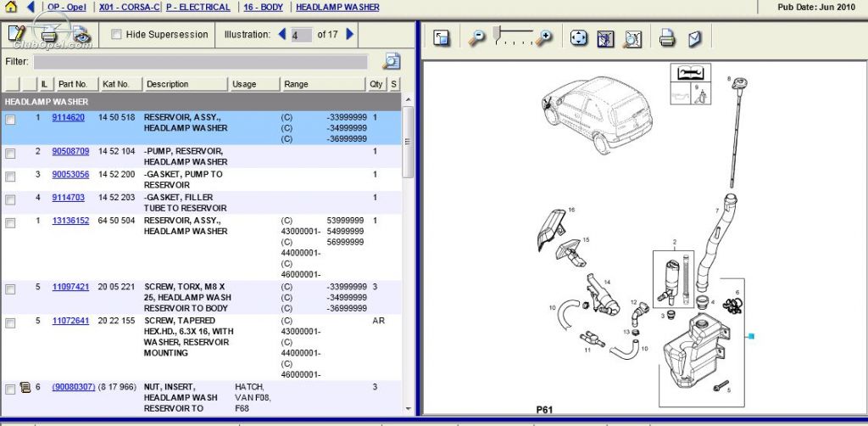The height and width of the screenshot is (426, 868).
Task: Check the box for part 9114703
Action: (x=10, y=200)
